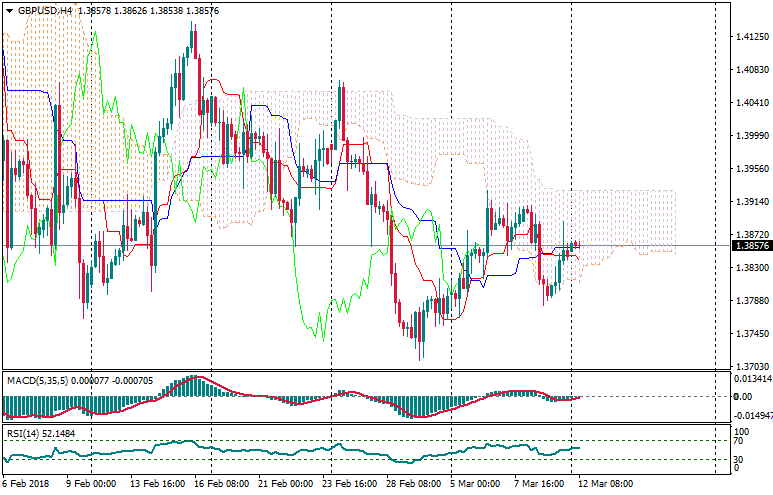Click the 6 Feb 2018 date label
Viewport: 773px width, 495px height.
tap(27, 484)
